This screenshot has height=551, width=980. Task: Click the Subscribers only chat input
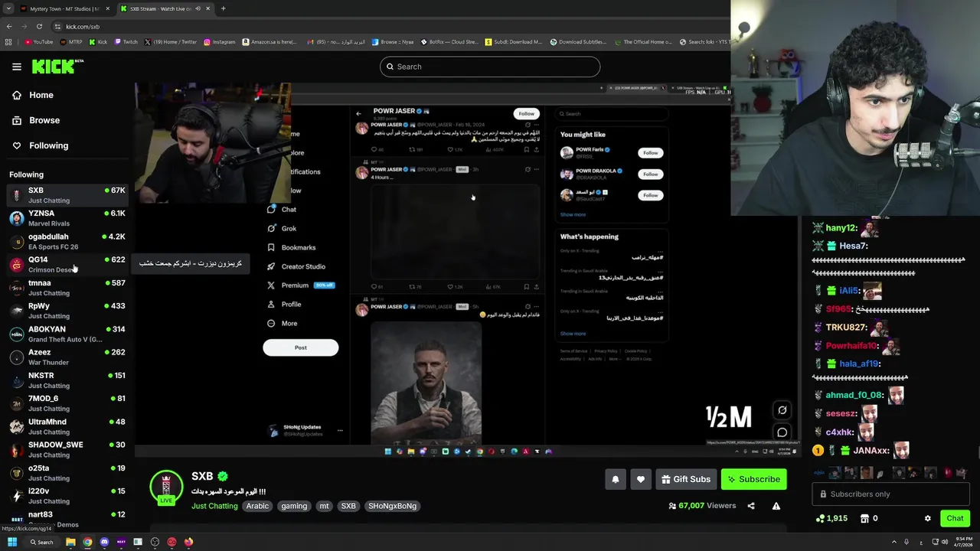(890, 494)
